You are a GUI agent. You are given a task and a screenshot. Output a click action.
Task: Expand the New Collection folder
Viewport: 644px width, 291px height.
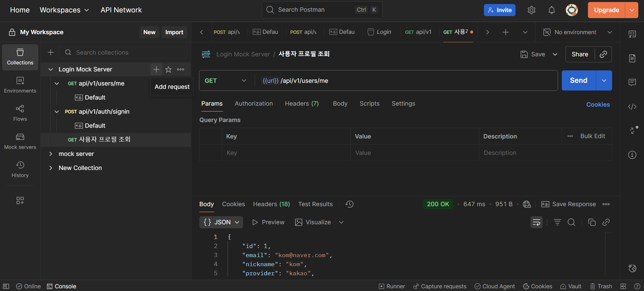click(51, 168)
